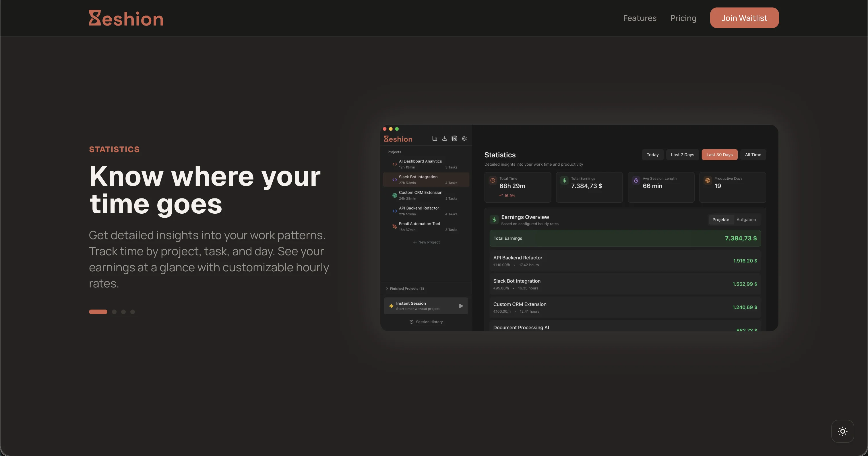Select the Last 7 Days tab
This screenshot has width=868, height=456.
pyautogui.click(x=682, y=155)
